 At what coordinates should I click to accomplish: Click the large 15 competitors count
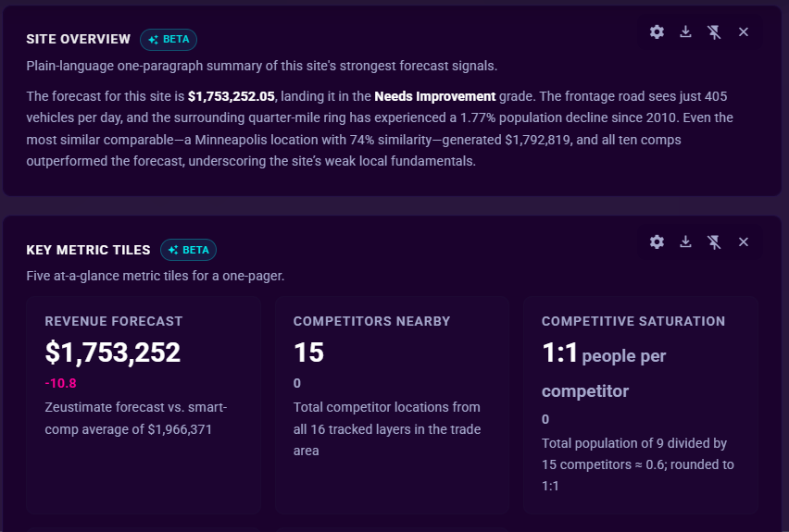[308, 352]
